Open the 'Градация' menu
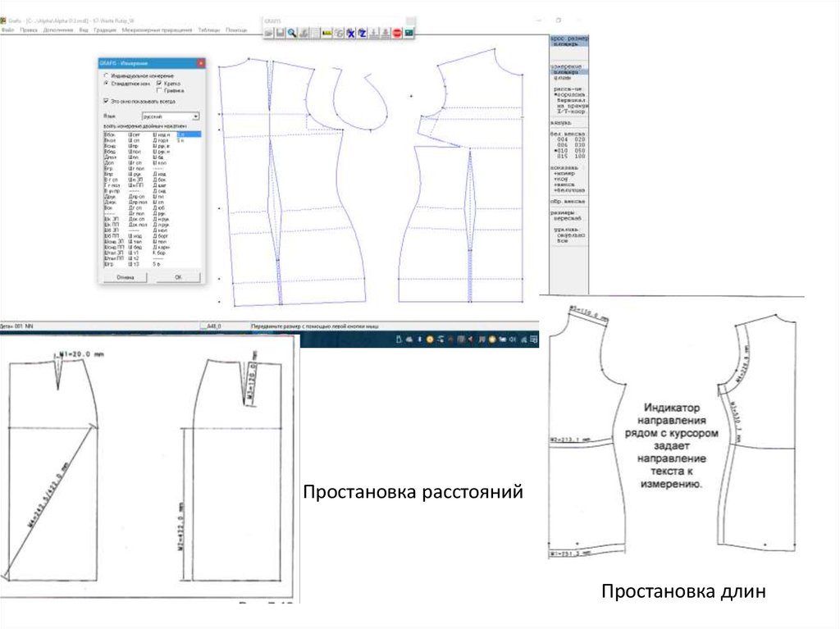 [105, 30]
